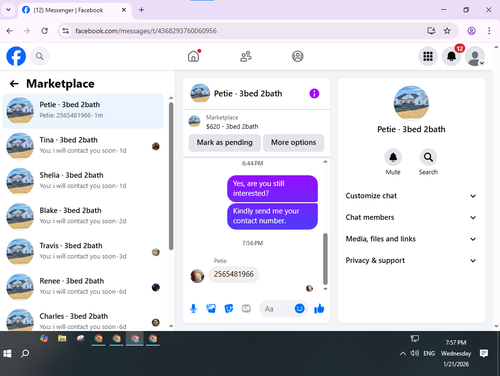Record a voice clip with microphone
This screenshot has height=376, width=500.
[193, 309]
